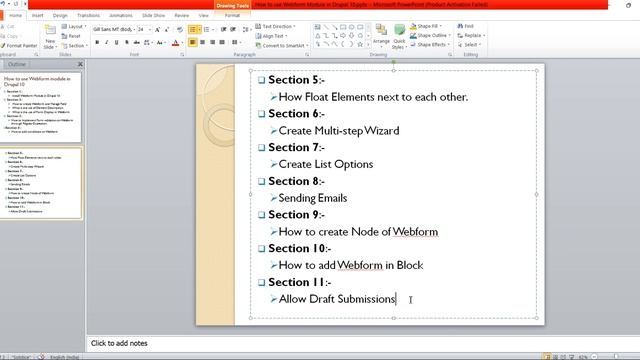Toggle strikethrough formatting
Viewport: 640px width, 360px height.
coord(136,42)
